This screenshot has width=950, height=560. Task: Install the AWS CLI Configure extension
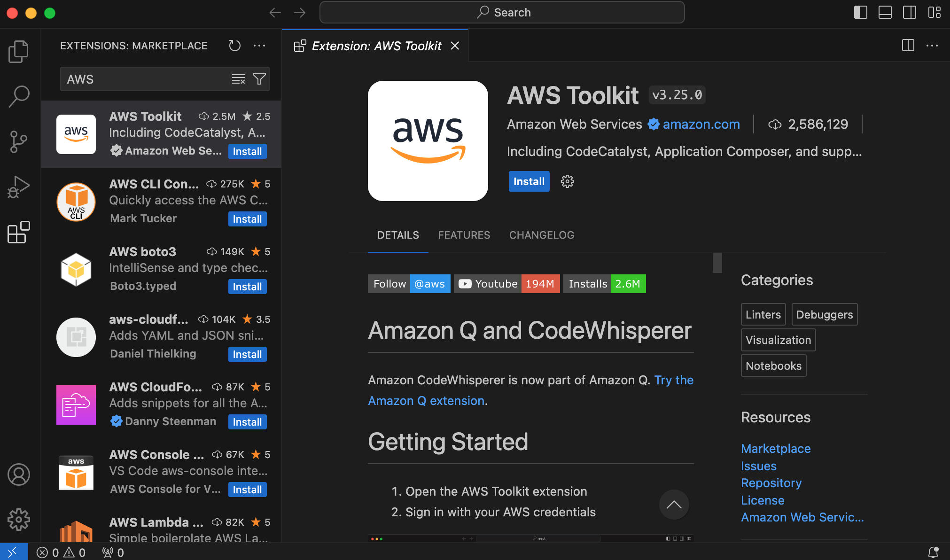[248, 219]
